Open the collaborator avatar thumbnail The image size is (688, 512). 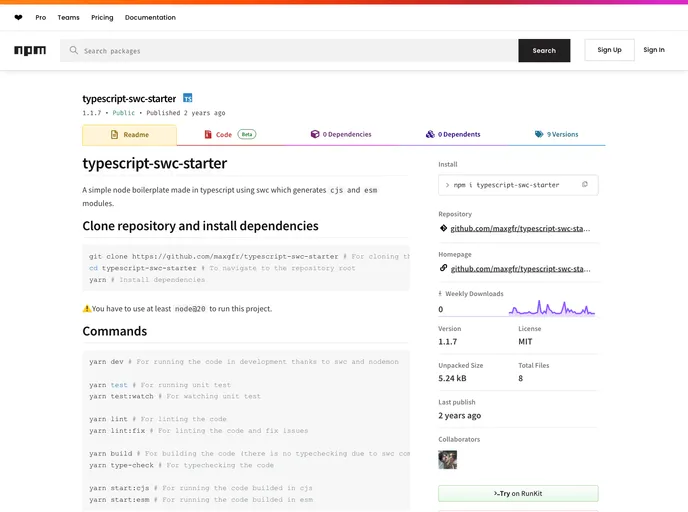pos(448,460)
